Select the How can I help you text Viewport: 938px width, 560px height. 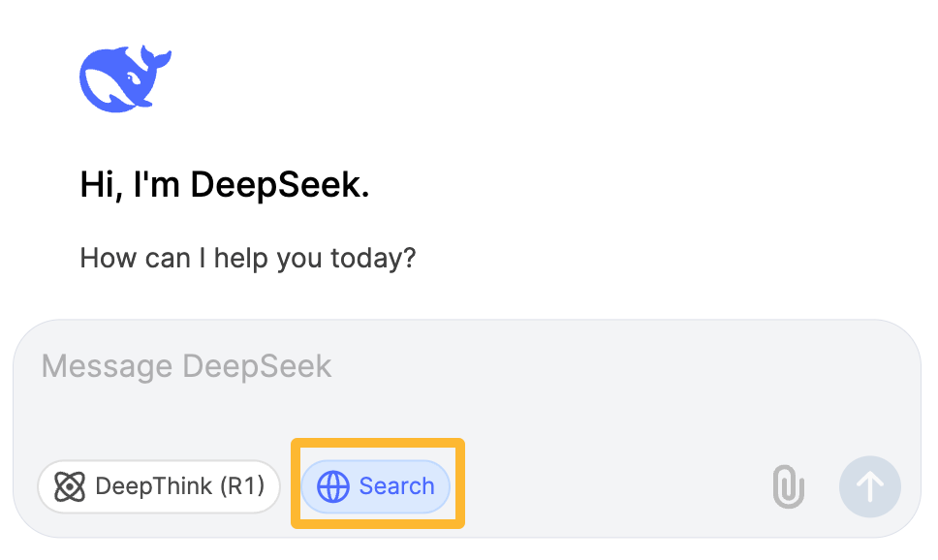pyautogui.click(x=248, y=258)
